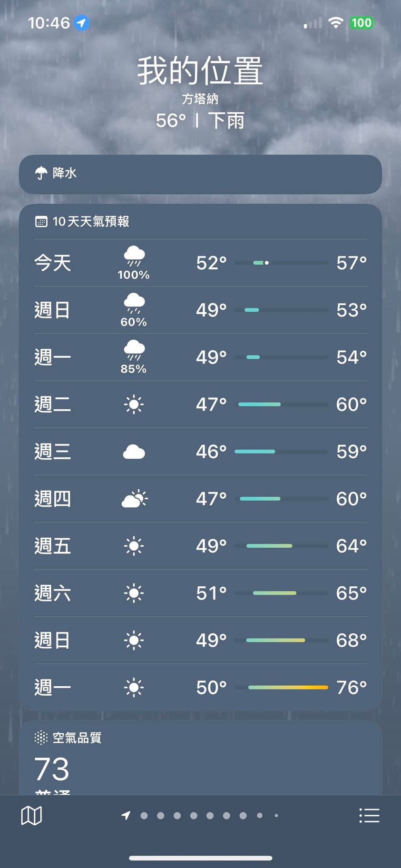Select the current location page indicator arrow
Viewport: 401px width, 868px height.
[126, 816]
